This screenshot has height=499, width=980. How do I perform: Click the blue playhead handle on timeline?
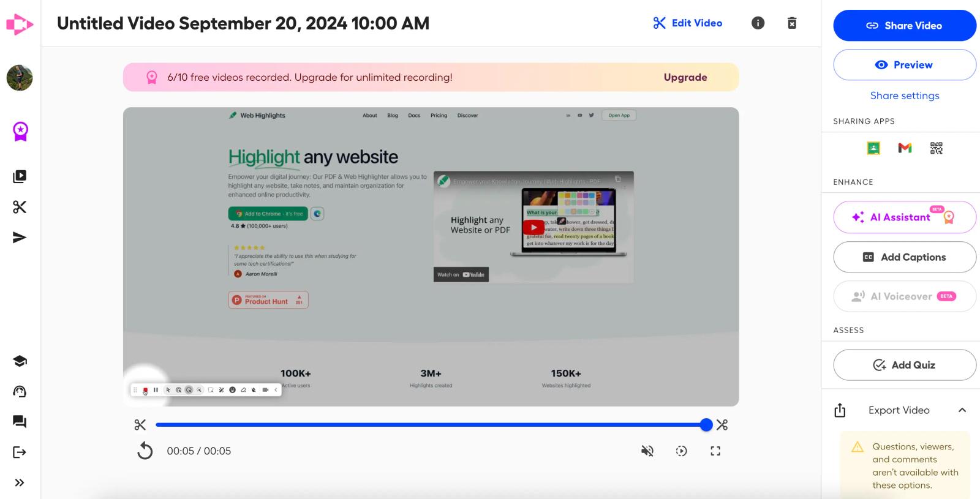coord(706,425)
